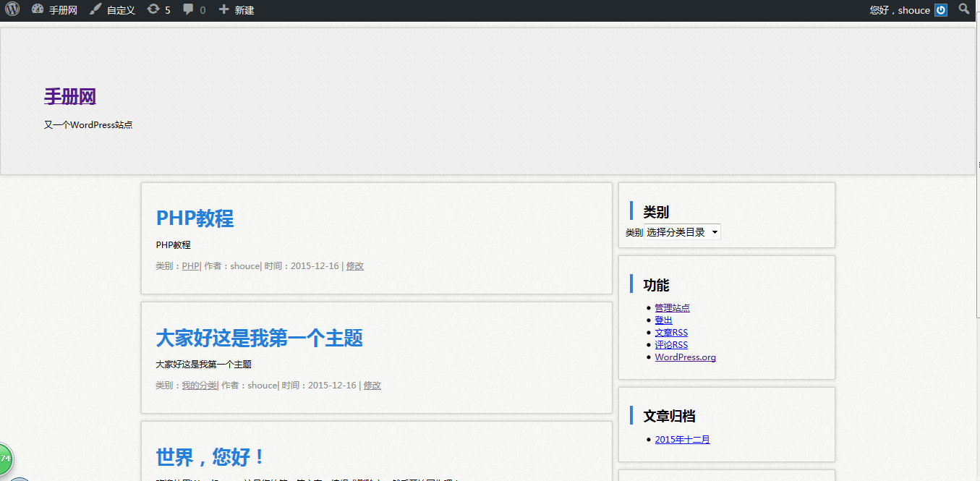Open the 2015年十二月 archive link
This screenshot has height=481, width=980.
coord(682,440)
